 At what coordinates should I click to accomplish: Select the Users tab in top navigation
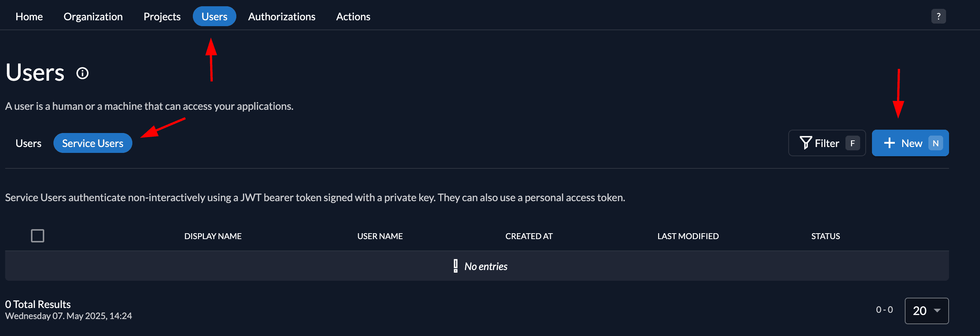[214, 17]
